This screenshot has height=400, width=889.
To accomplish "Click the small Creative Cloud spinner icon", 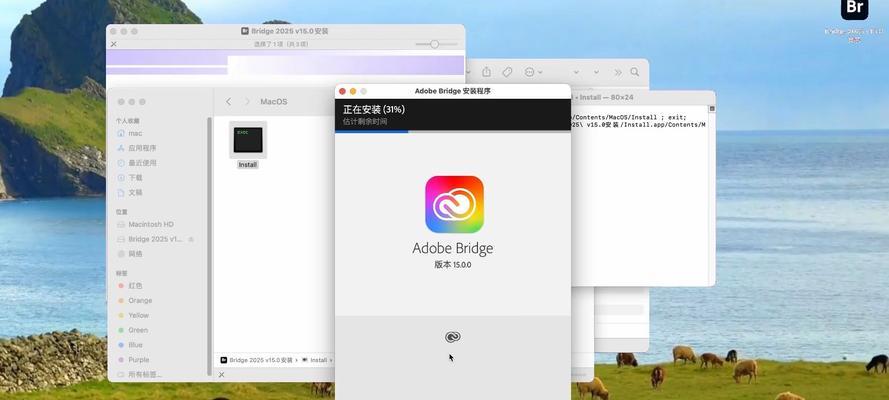I will (452, 337).
